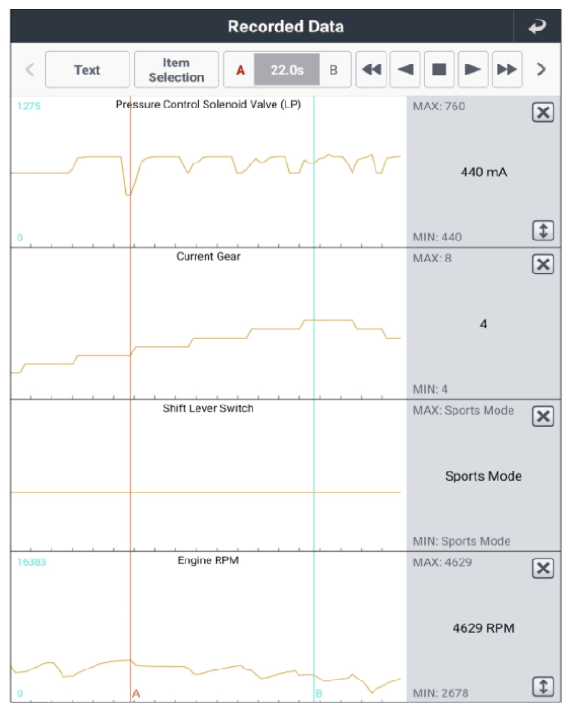
Task: Play recorded data forward
Action: 473,69
